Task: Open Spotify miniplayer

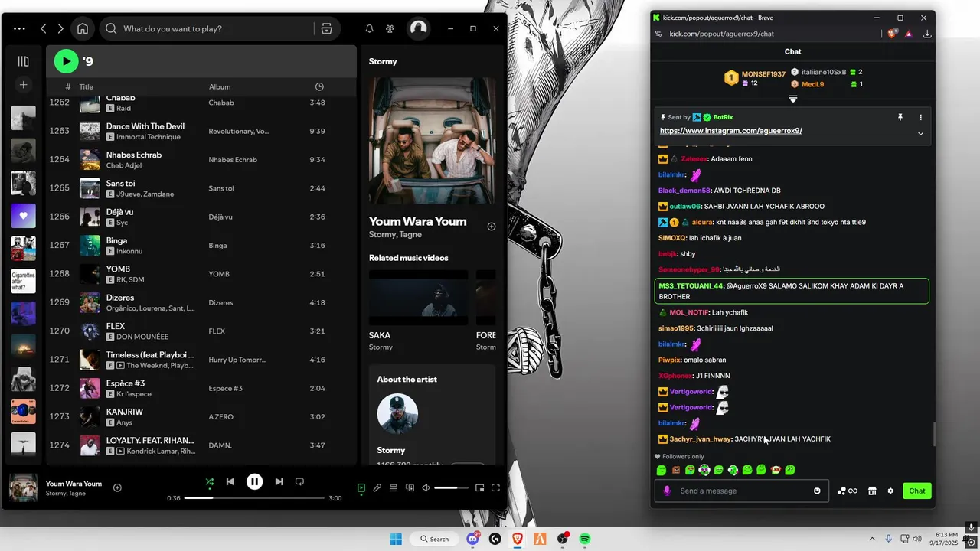Action: tap(479, 487)
